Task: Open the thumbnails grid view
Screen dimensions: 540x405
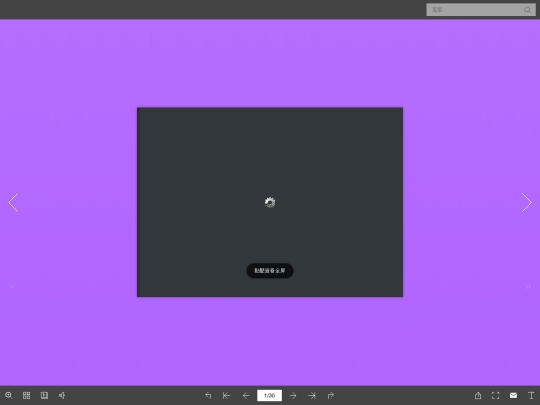Action: pos(27,395)
